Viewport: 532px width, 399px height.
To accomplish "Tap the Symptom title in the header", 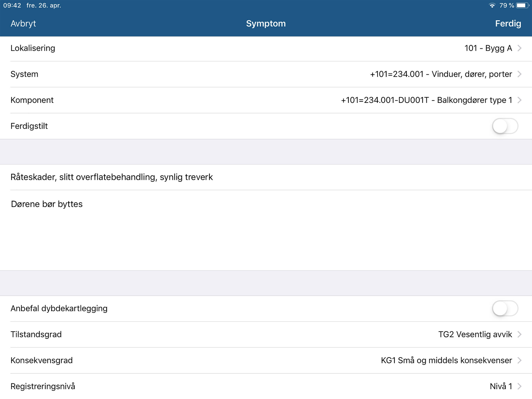I will pyautogui.click(x=266, y=24).
